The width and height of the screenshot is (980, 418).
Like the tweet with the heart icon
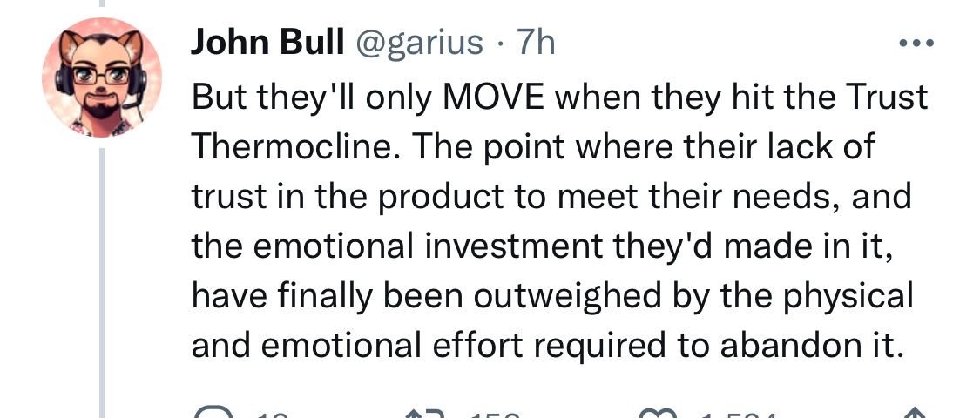coord(659,413)
